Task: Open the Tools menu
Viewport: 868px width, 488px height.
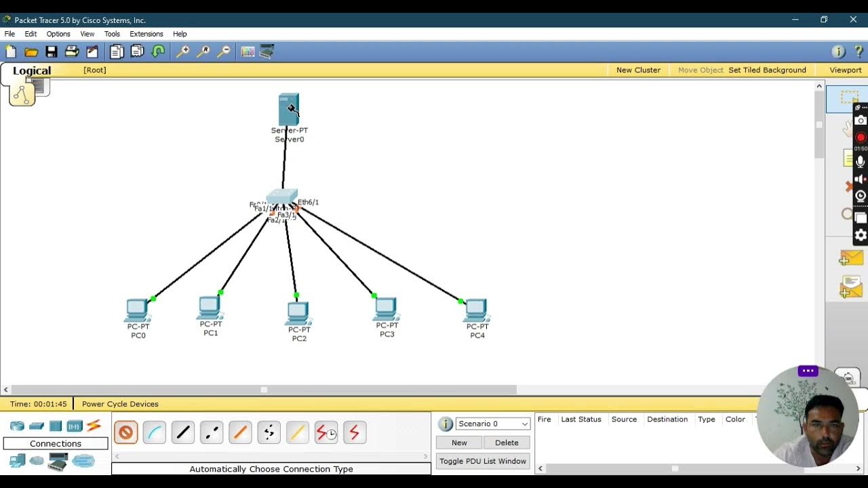Action: pyautogui.click(x=112, y=34)
